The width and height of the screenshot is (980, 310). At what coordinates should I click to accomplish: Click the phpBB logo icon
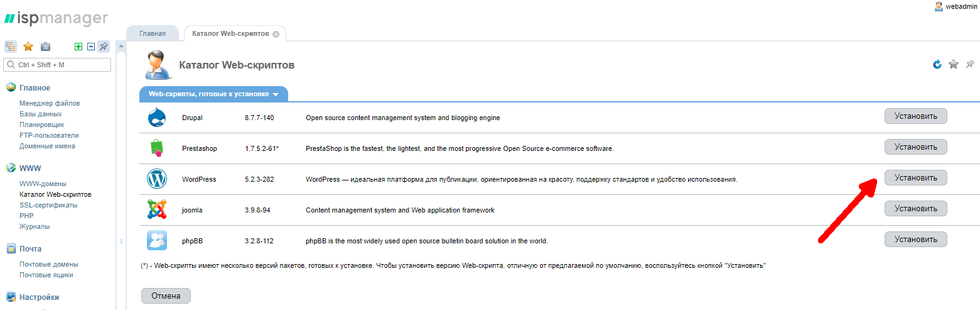coord(157,240)
